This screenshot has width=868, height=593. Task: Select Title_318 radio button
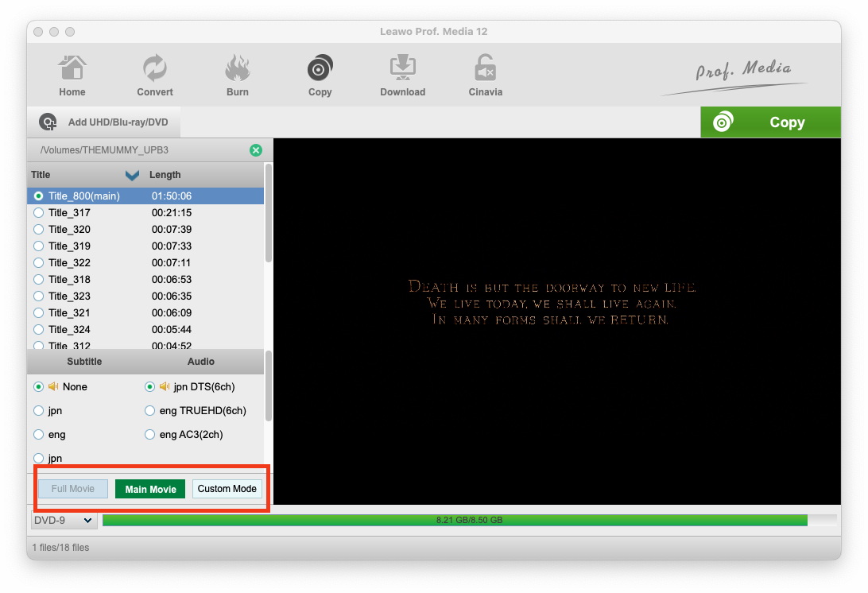click(x=38, y=279)
